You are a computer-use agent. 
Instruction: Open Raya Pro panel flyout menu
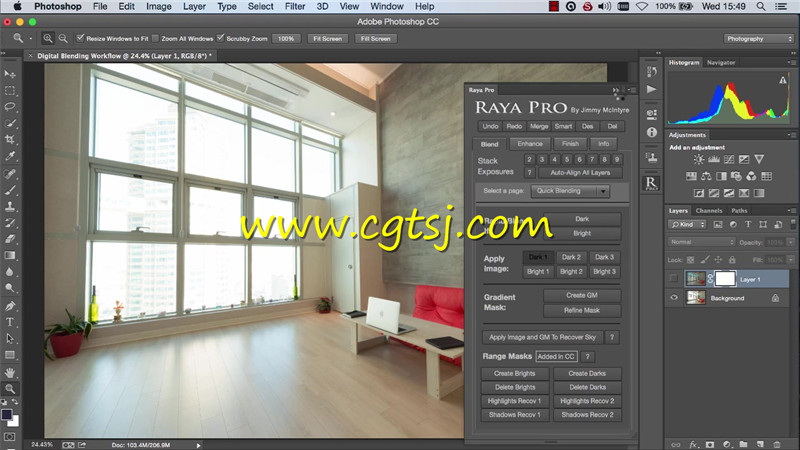pos(631,90)
